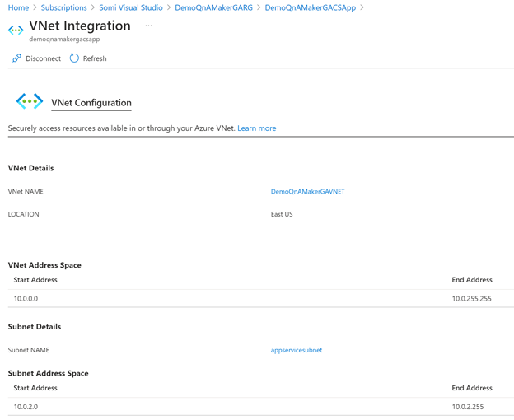The image size is (514, 420).
Task: Select the 10.0.2.0 subnet start address
Action: [26, 407]
